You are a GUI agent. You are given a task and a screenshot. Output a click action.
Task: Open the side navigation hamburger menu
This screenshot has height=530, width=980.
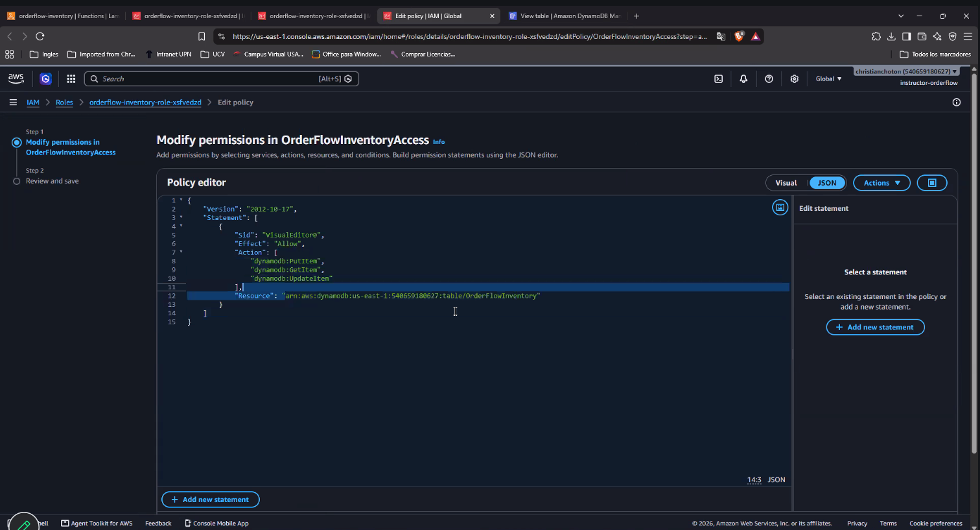coord(13,102)
